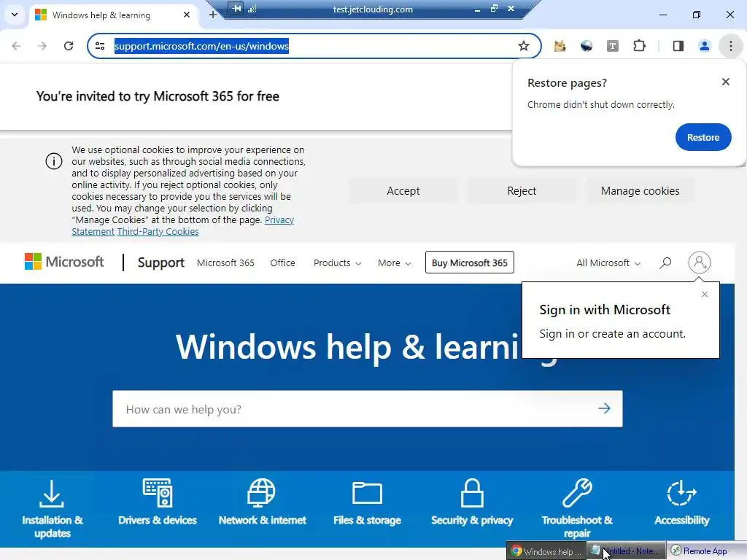Open the Microsoft 365 menu item
747x560 pixels.
pos(225,262)
